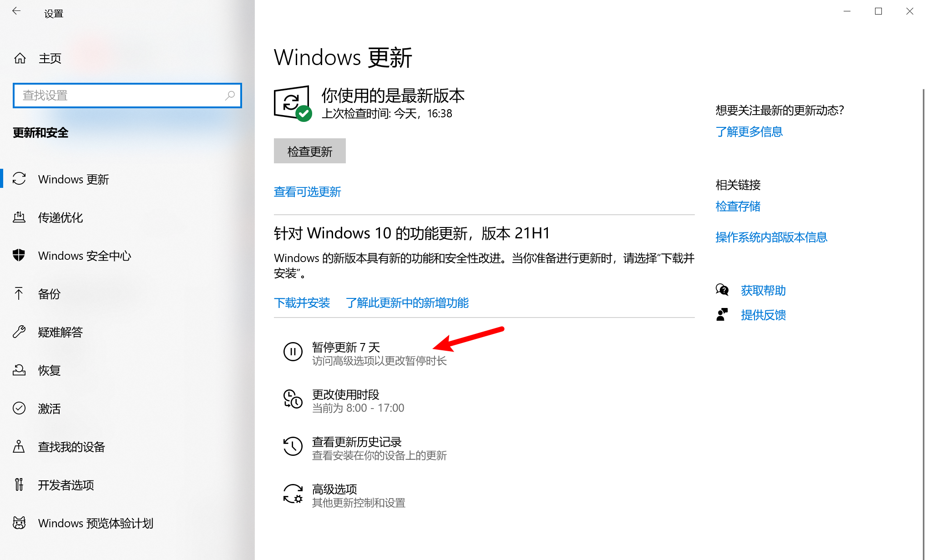
Task: Click the Activation checkmark circle icon
Action: click(x=19, y=408)
